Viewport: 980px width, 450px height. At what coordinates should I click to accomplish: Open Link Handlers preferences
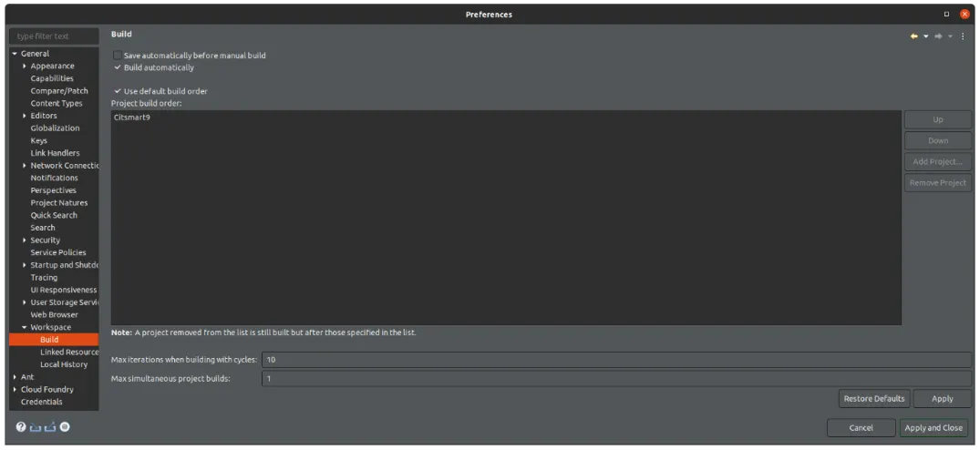coord(55,153)
